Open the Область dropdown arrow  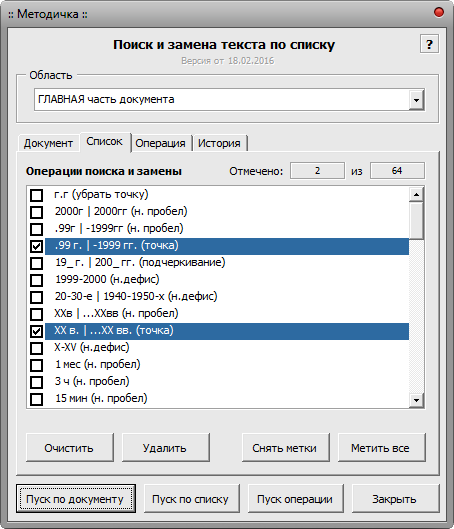coord(417,100)
